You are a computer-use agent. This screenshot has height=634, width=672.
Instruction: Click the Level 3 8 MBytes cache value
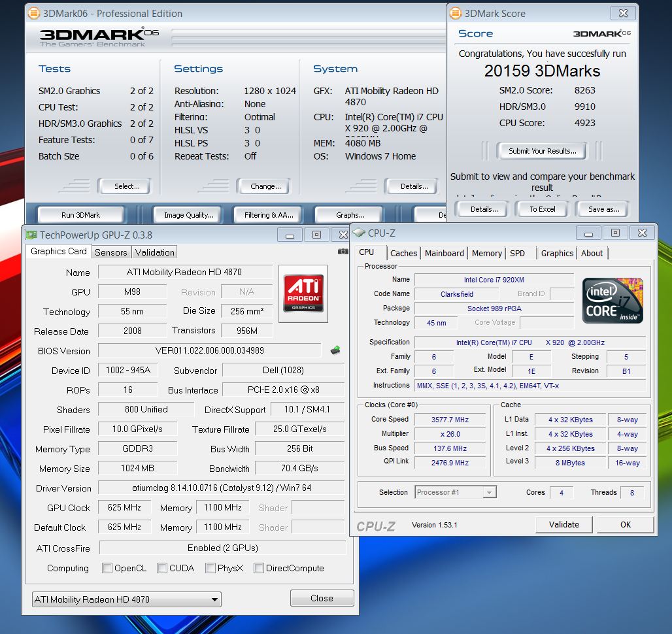tap(570, 463)
